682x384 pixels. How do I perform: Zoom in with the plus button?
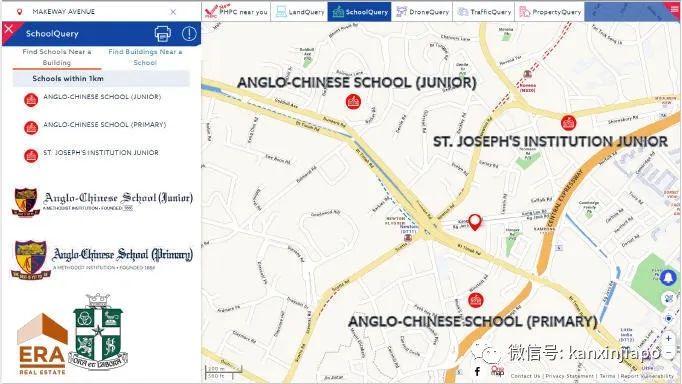pyautogui.click(x=669, y=338)
